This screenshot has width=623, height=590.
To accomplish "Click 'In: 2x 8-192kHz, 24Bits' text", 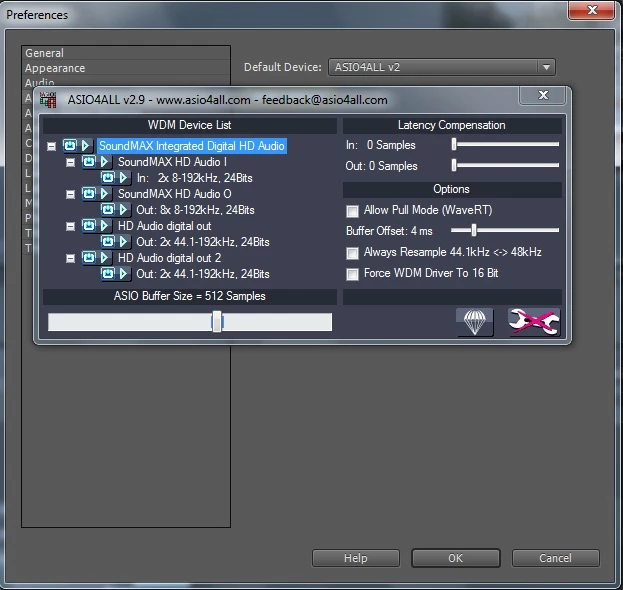I will click(x=194, y=178).
